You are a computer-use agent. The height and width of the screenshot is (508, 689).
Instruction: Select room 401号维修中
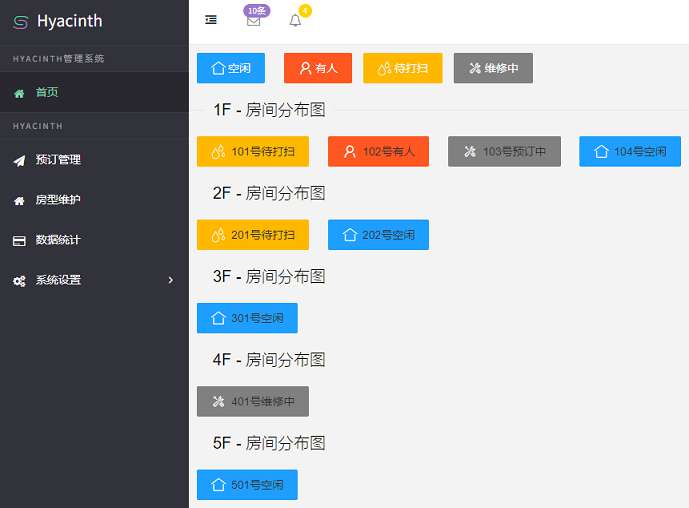pos(253,401)
